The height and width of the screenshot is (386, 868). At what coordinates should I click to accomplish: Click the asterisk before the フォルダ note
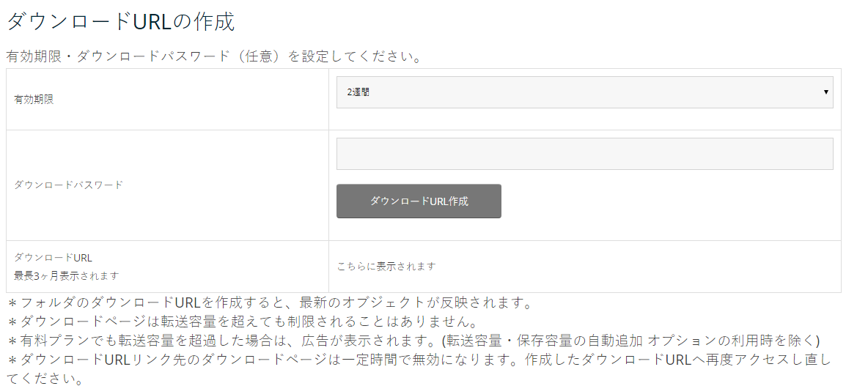[12, 303]
